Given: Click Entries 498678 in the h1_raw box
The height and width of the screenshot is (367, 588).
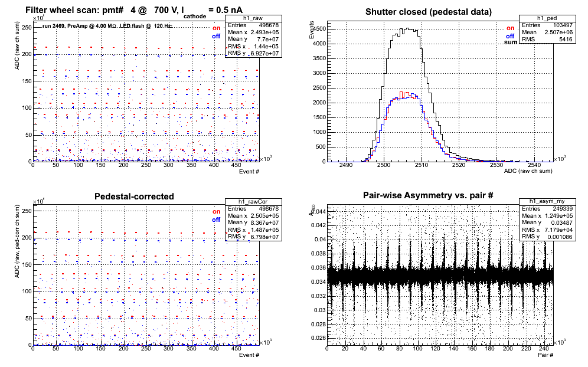Looking at the screenshot, I should [x=253, y=25].
